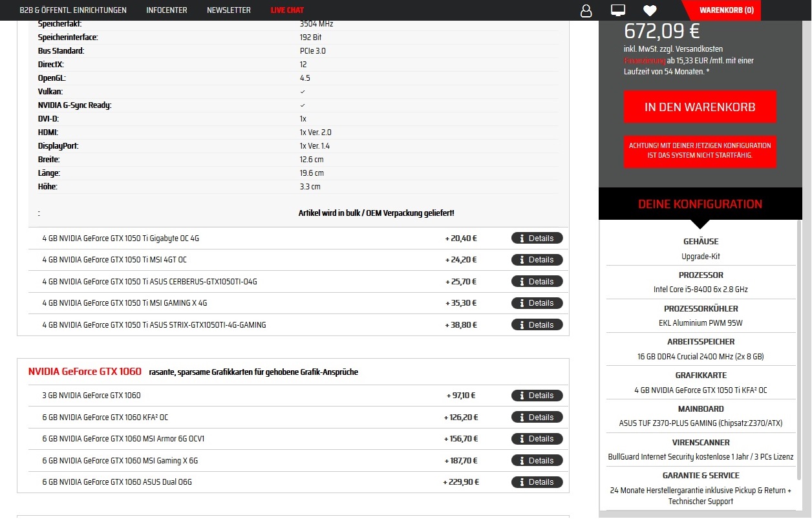Select 4 GB GTX 1050 Ti MSI 4GT OC

pyautogui.click(x=114, y=260)
